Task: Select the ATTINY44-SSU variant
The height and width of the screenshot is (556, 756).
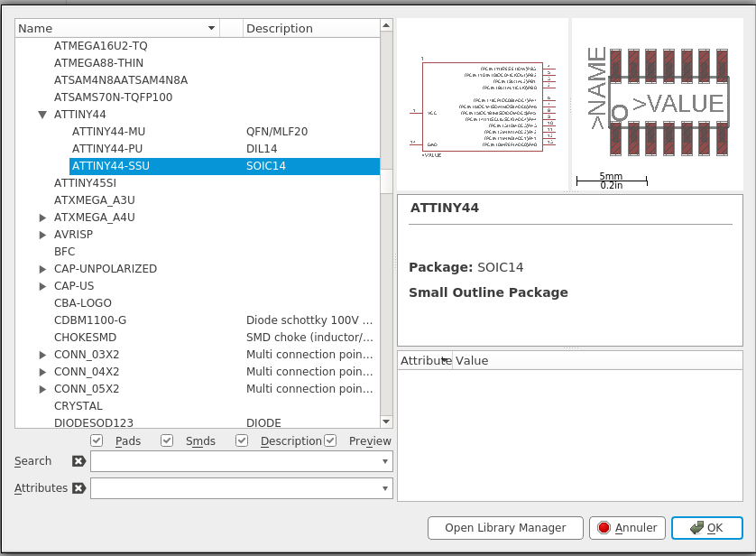Action: 225,166
